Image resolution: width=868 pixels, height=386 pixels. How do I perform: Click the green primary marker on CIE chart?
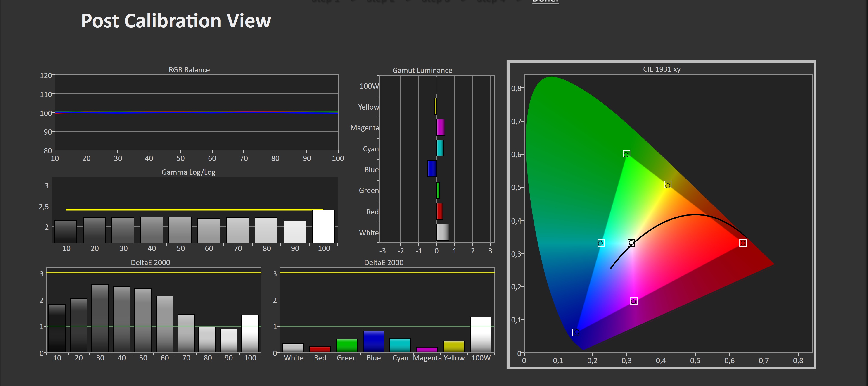tap(626, 154)
